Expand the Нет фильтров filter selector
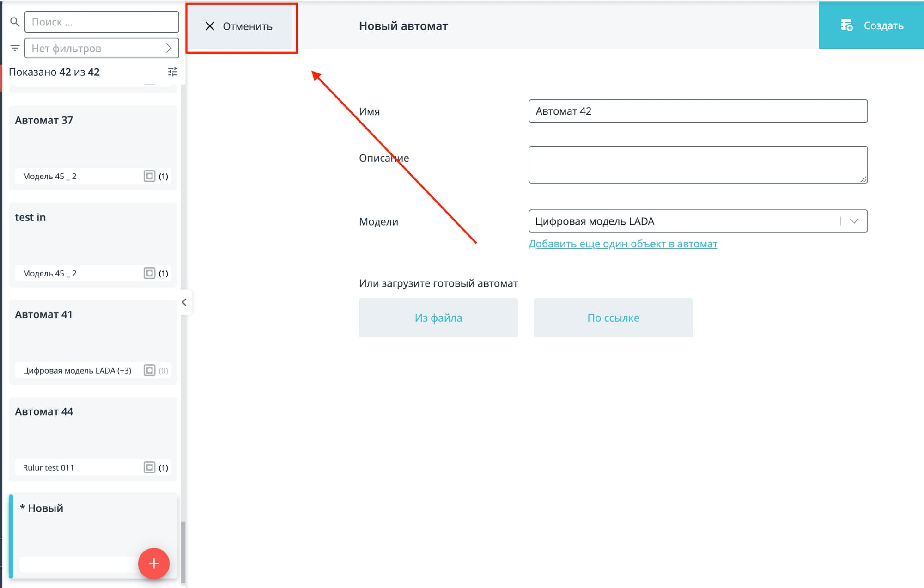This screenshot has width=924, height=588. (x=102, y=48)
